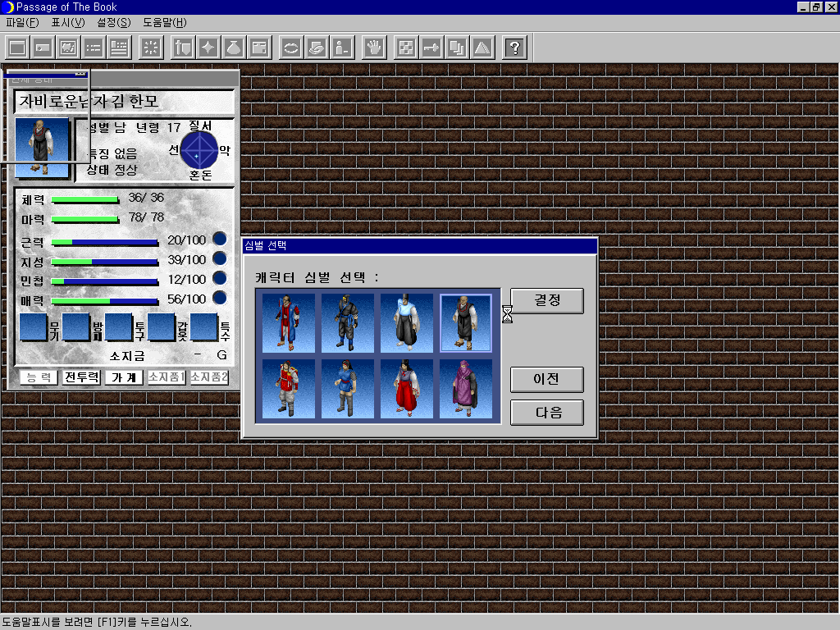Open the 표시(V) menu

point(68,22)
